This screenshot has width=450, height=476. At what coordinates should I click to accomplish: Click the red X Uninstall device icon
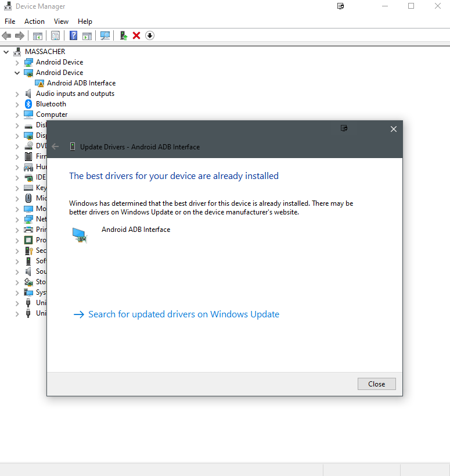click(136, 36)
